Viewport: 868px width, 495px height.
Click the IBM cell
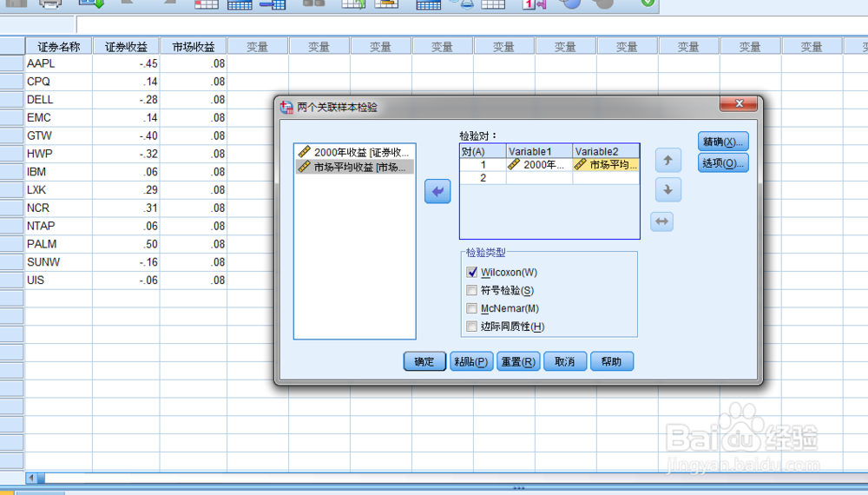pyautogui.click(x=59, y=172)
